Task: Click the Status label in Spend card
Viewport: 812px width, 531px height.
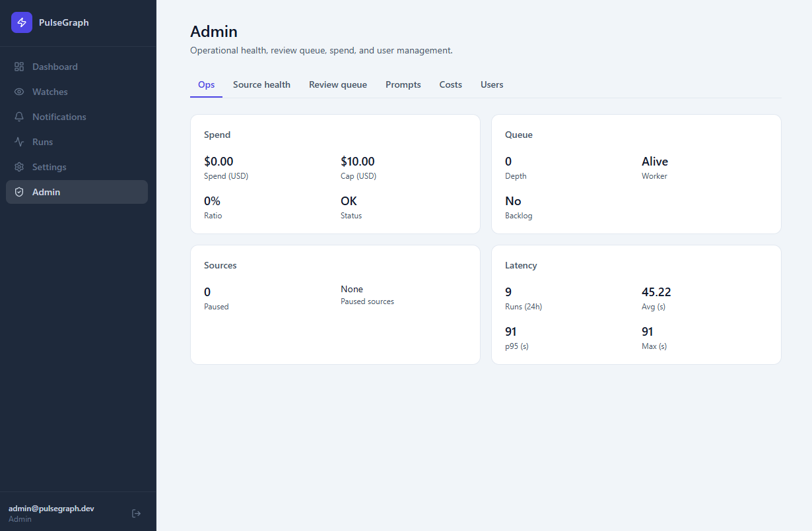Action: coord(351,216)
